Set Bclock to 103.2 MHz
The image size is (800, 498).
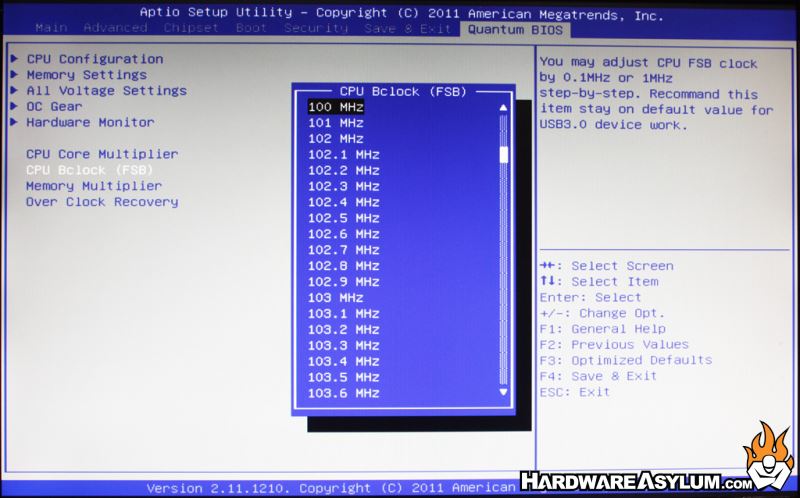(x=344, y=330)
